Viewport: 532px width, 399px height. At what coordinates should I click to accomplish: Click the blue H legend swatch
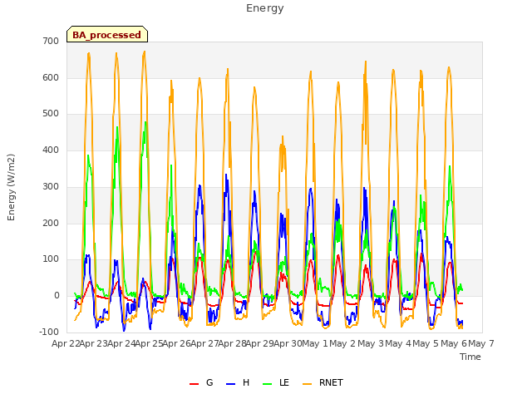tap(230, 384)
